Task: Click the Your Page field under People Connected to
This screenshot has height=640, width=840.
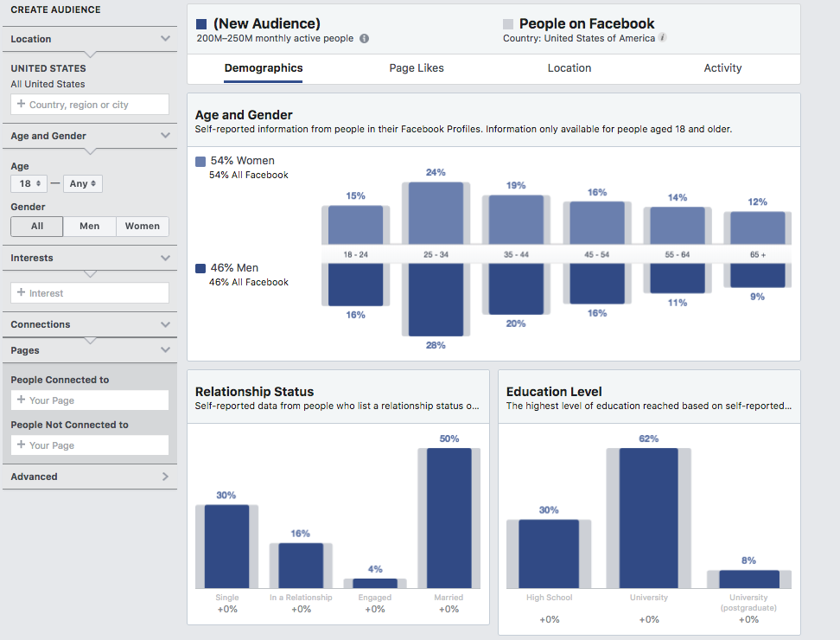Action: tap(89, 400)
